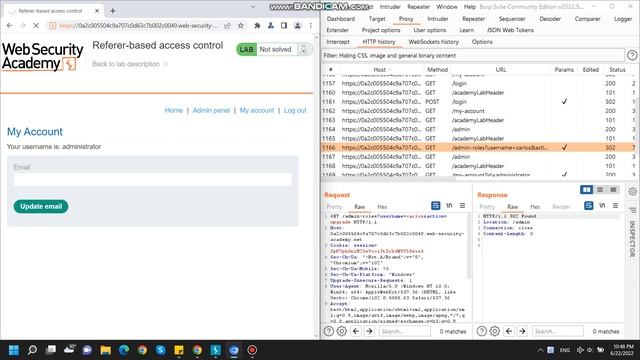The width and height of the screenshot is (640, 360).
Task: Go to next Response search match
Action: coord(522,331)
